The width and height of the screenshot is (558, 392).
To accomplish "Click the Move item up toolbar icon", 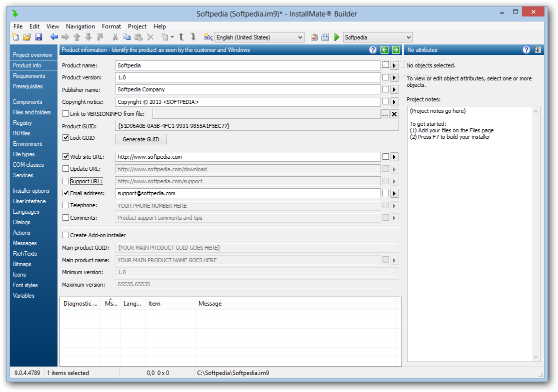I will coord(181,37).
